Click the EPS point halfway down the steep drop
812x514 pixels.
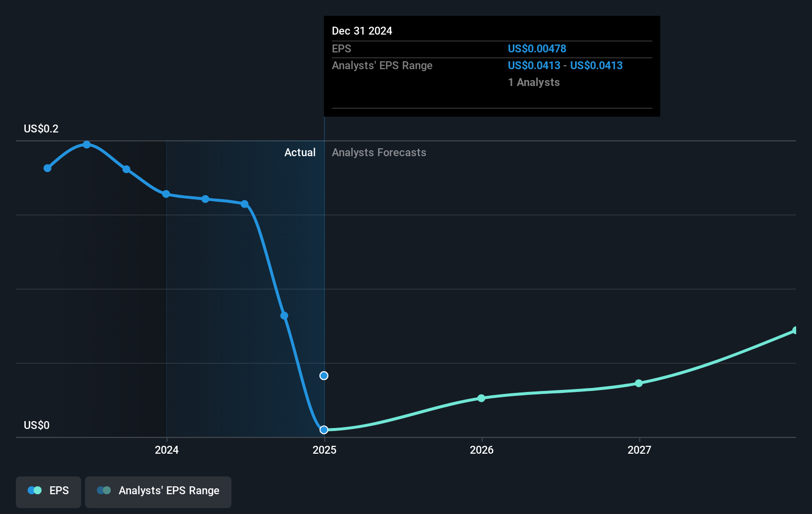284,316
